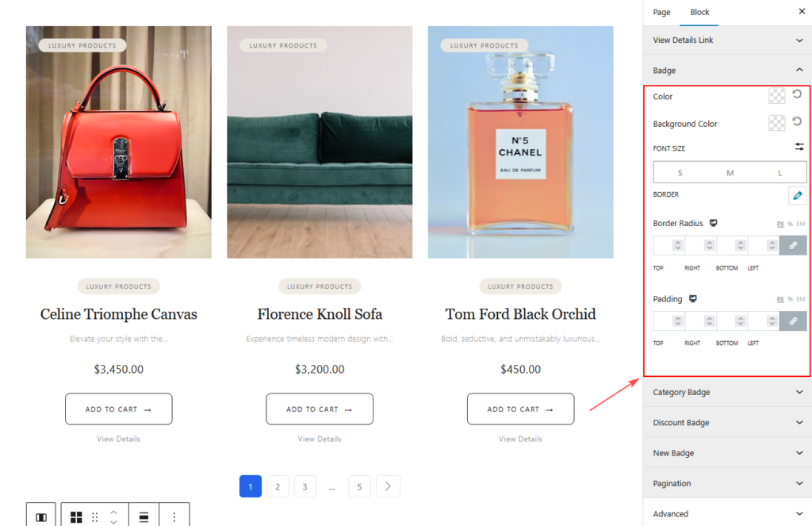Open custom font size settings icon
The image size is (812, 526).
799,147
